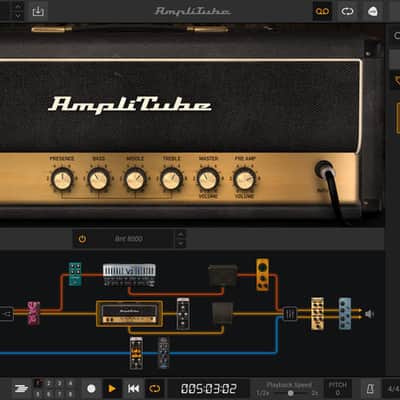The image size is (400, 400).
Task: Click the orange play button
Action: pyautogui.click(x=112, y=389)
